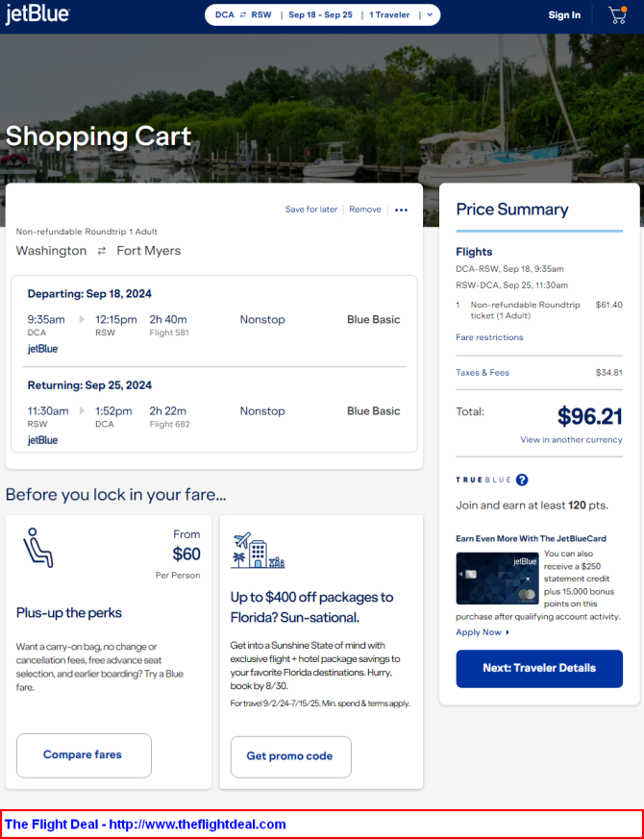Open the three-dots more options menu
Viewport: 644px width, 839px height.
pos(401,210)
